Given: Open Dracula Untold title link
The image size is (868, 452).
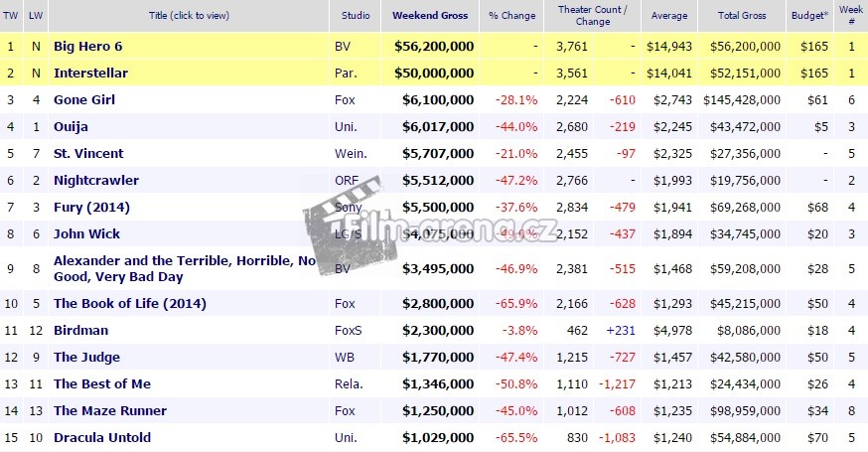Looking at the screenshot, I should pos(102,437).
